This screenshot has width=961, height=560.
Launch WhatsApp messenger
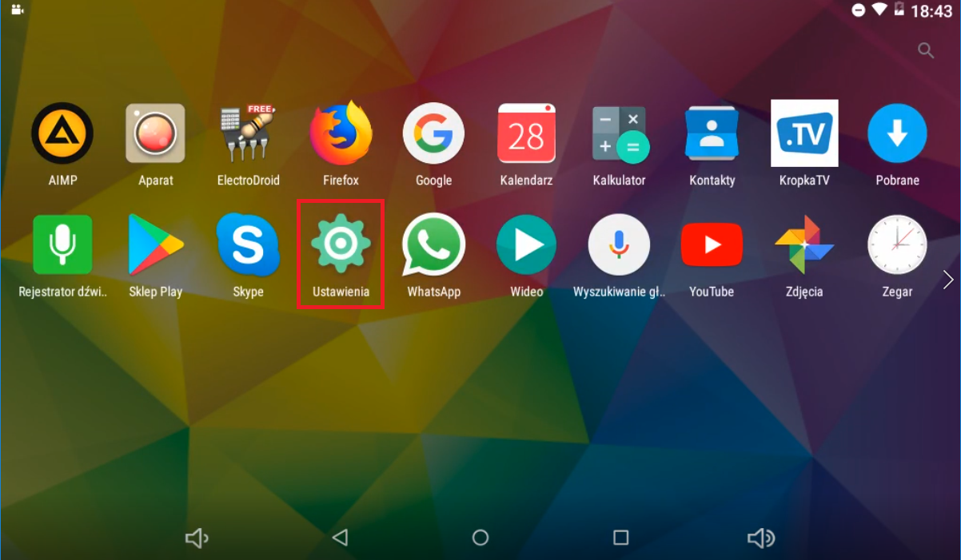point(433,245)
